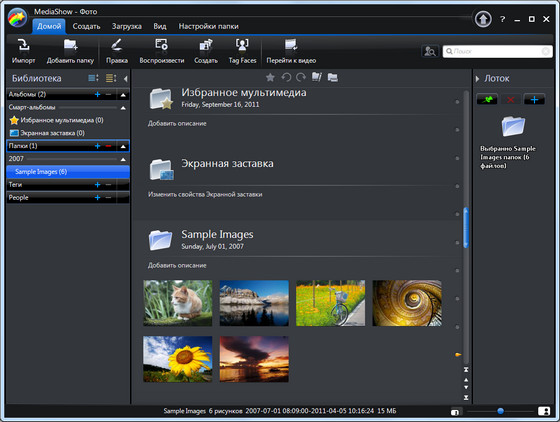The height and width of the screenshot is (422, 560).
Task: Select the mountain lake thumbnail
Action: (254, 303)
